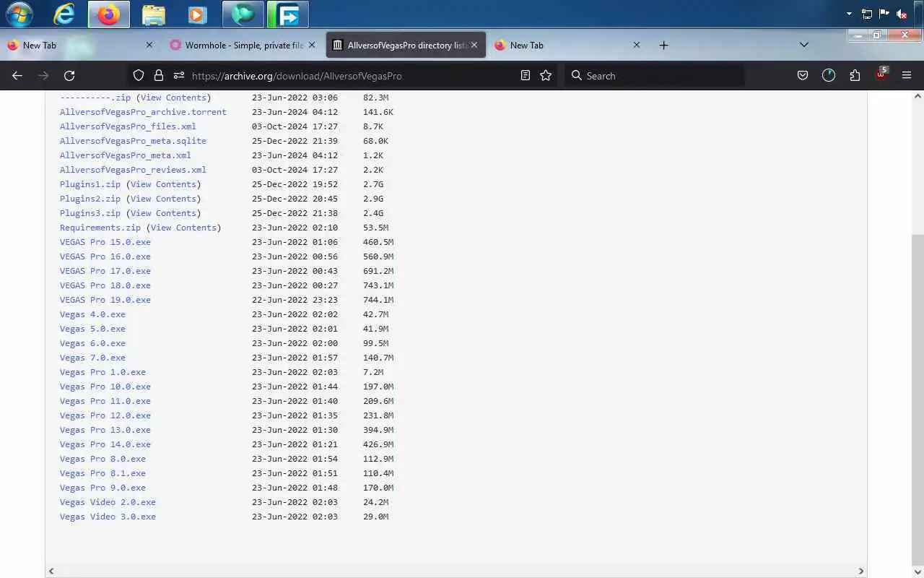Viewport: 924px width, 578px height.
Task: Open Windows Media Player taskbar icon
Action: (x=197, y=14)
